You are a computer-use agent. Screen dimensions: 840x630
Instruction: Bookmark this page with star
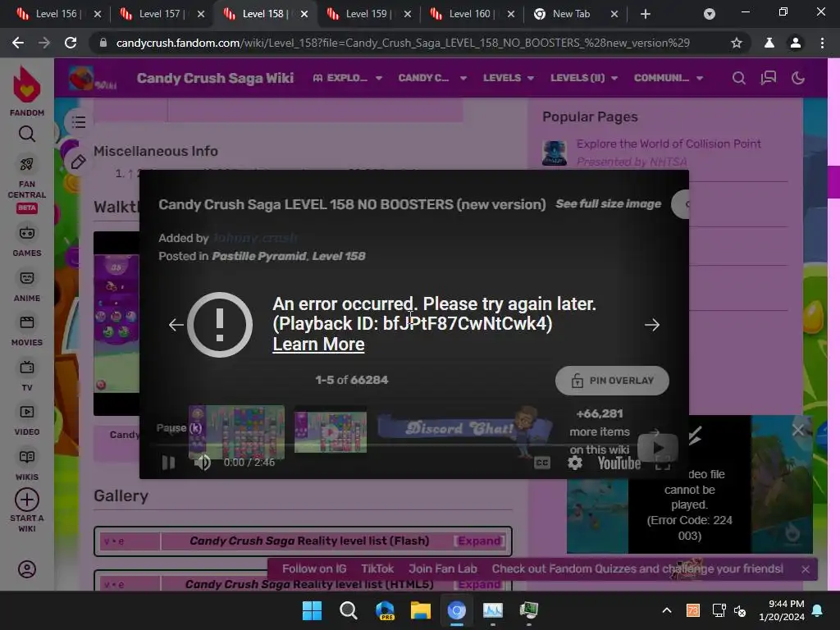(x=737, y=43)
